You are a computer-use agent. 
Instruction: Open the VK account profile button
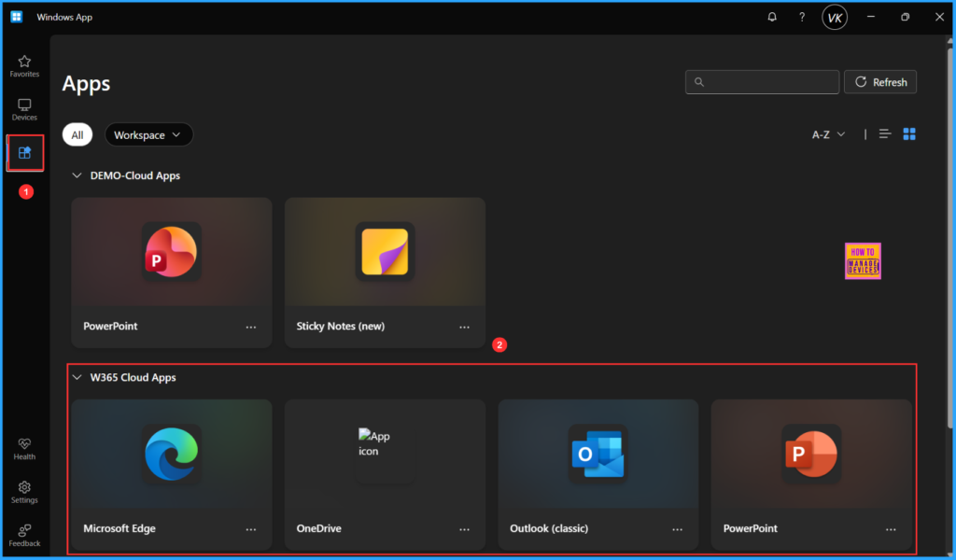click(x=835, y=17)
